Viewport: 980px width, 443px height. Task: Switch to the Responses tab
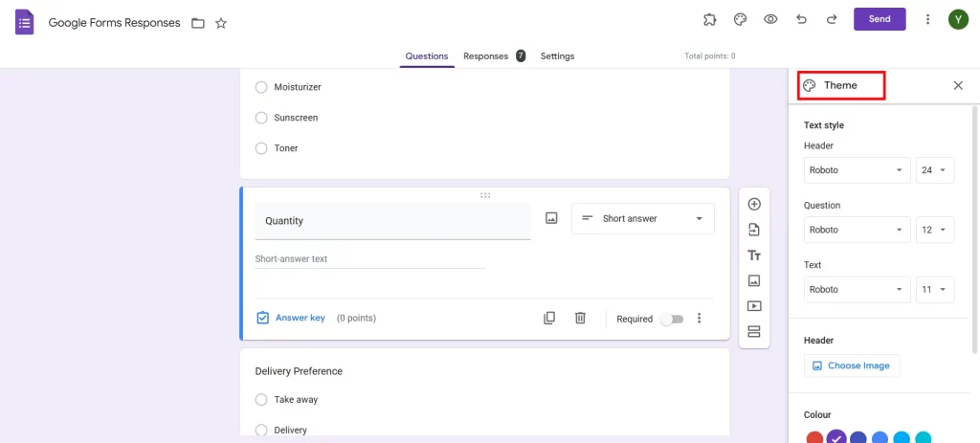click(x=494, y=56)
